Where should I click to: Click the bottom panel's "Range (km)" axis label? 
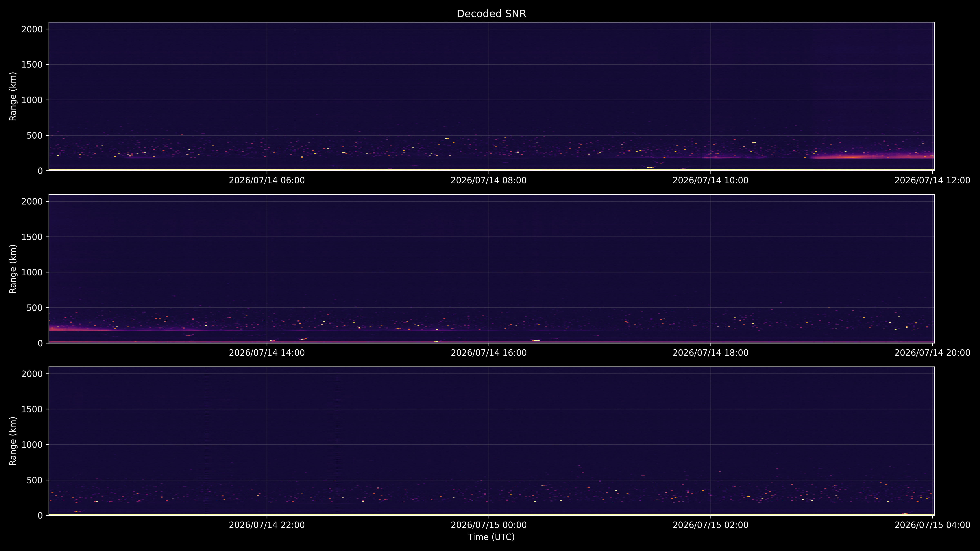(x=13, y=441)
